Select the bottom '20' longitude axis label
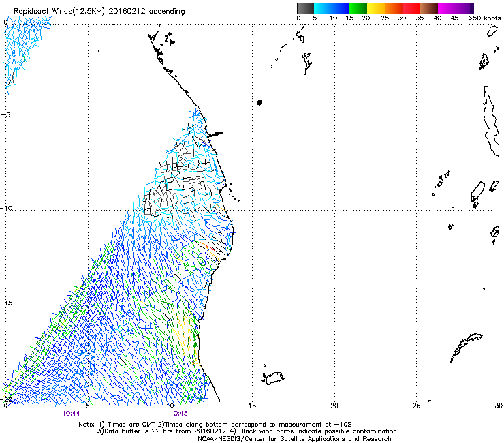Screen dimensions: 504x443 (334, 406)
